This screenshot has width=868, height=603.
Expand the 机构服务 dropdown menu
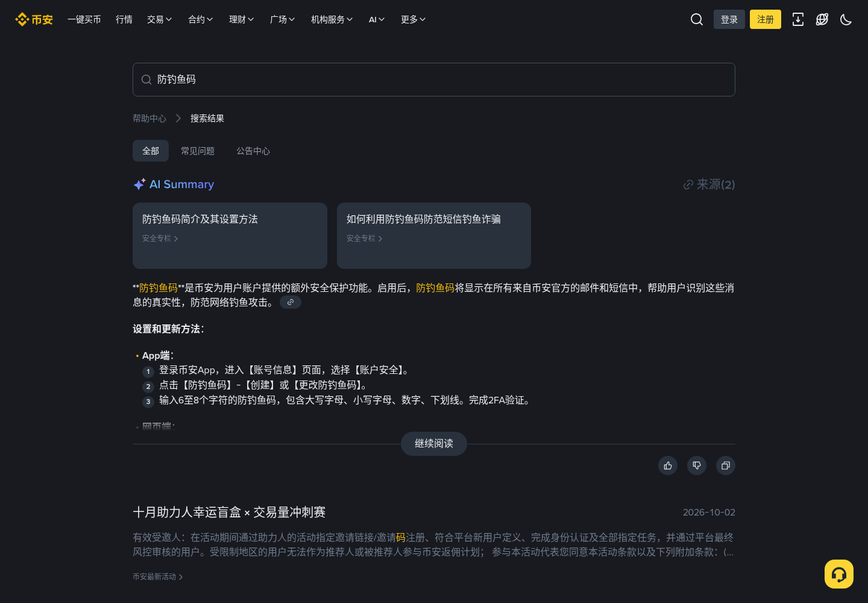point(332,19)
